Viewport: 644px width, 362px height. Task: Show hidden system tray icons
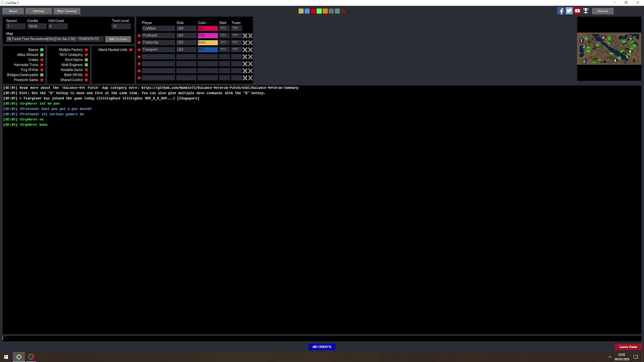[610, 357]
